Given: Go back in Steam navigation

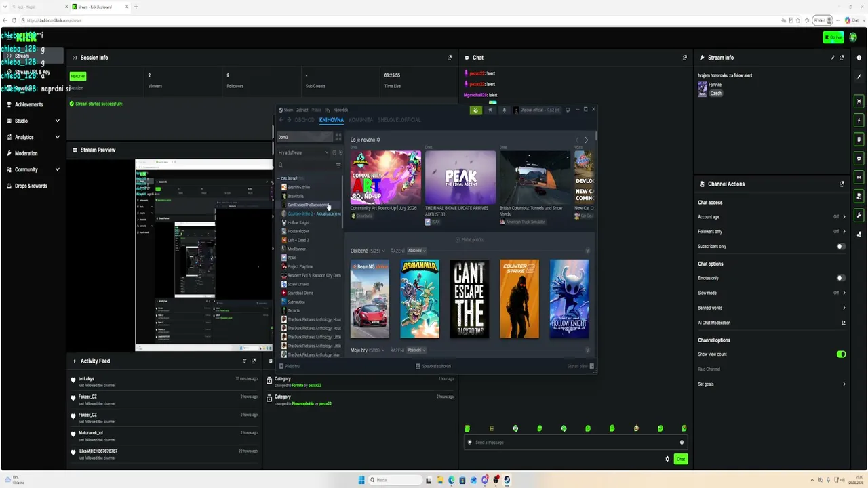Looking at the screenshot, I should tap(281, 120).
